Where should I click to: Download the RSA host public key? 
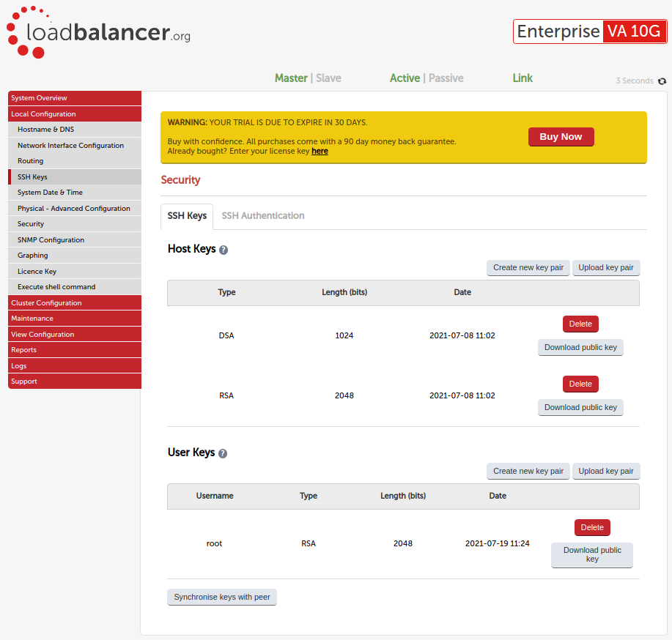tap(580, 407)
